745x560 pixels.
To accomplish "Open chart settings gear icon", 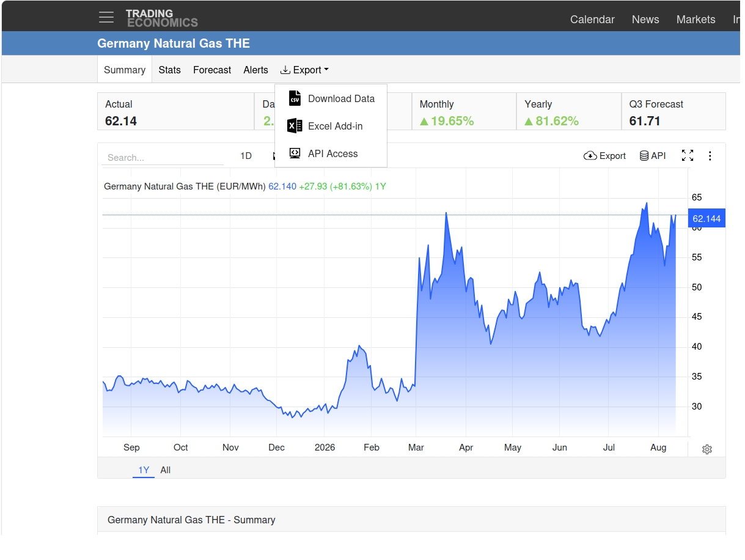I will point(707,449).
